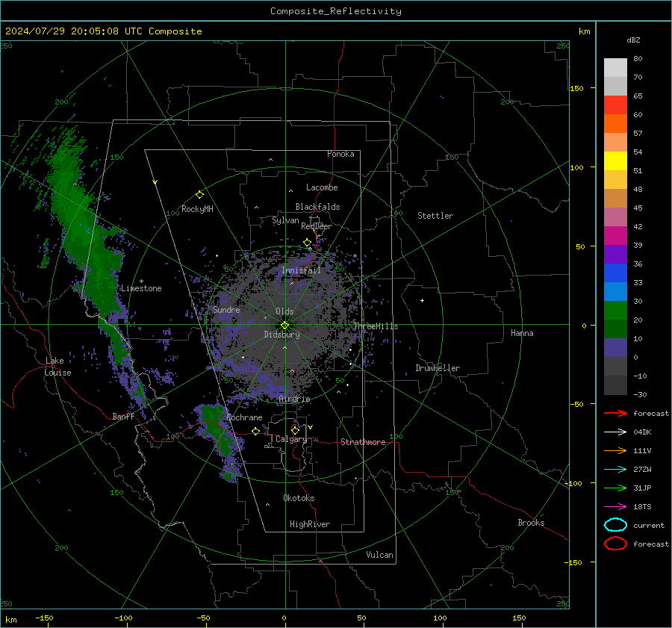Image resolution: width=672 pixels, height=628 pixels.
Task: Click the orange 111V arrow icon
Action: [x=615, y=450]
